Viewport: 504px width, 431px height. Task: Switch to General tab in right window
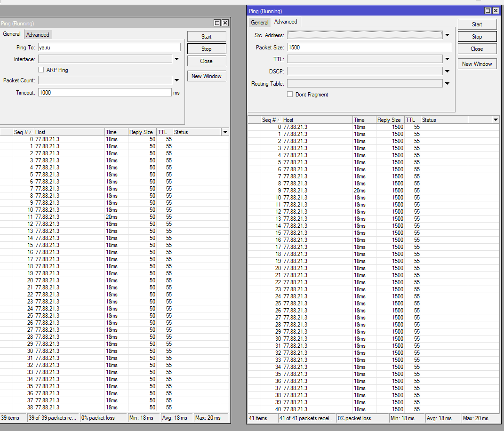pyautogui.click(x=259, y=23)
